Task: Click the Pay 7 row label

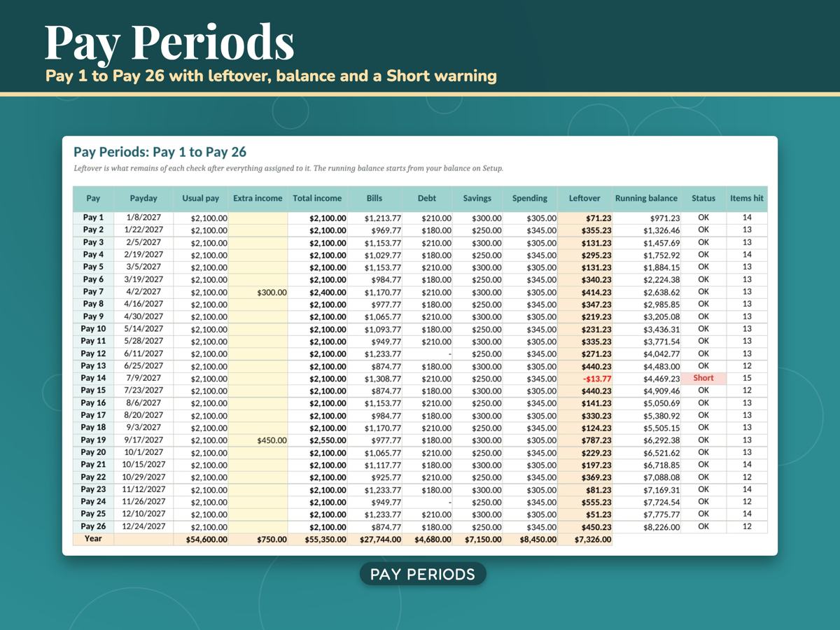Action: click(94, 291)
